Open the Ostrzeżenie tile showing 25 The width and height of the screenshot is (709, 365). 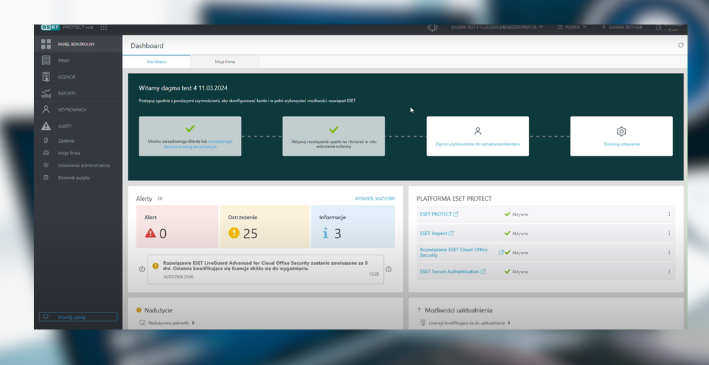[265, 227]
